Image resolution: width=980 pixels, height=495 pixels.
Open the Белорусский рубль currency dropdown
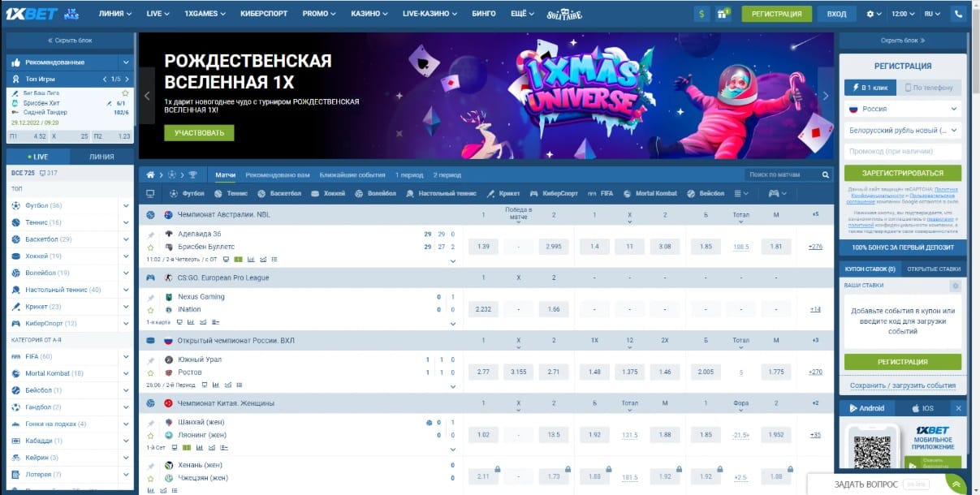(904, 130)
